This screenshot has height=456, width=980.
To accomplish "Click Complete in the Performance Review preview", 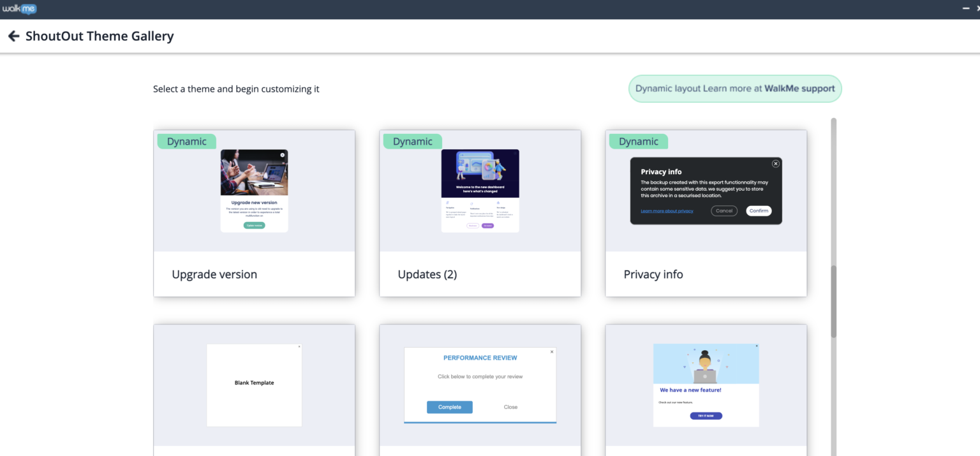I will pos(449,407).
